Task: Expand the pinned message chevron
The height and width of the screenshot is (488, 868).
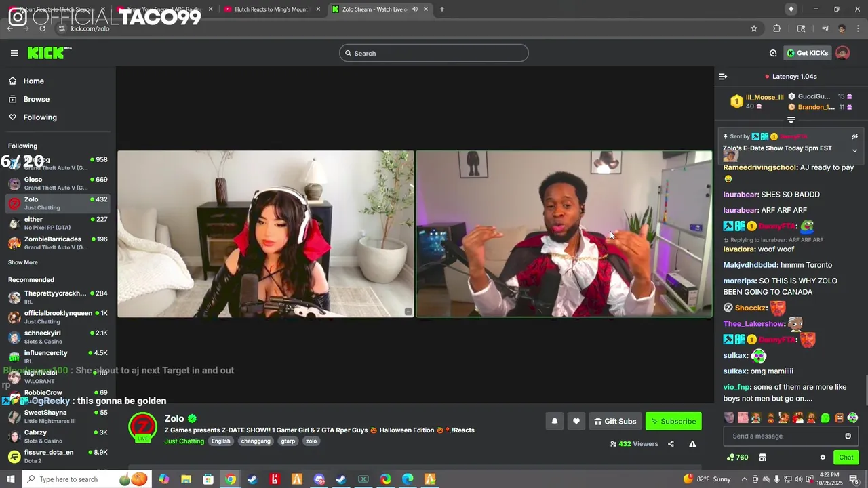Action: (855, 150)
